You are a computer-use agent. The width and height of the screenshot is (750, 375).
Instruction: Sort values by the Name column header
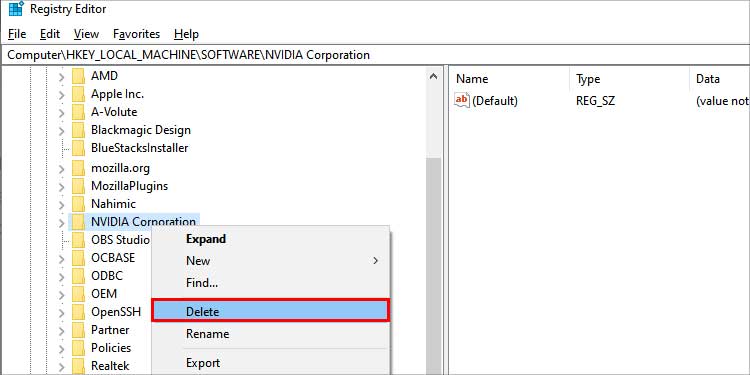coord(509,79)
